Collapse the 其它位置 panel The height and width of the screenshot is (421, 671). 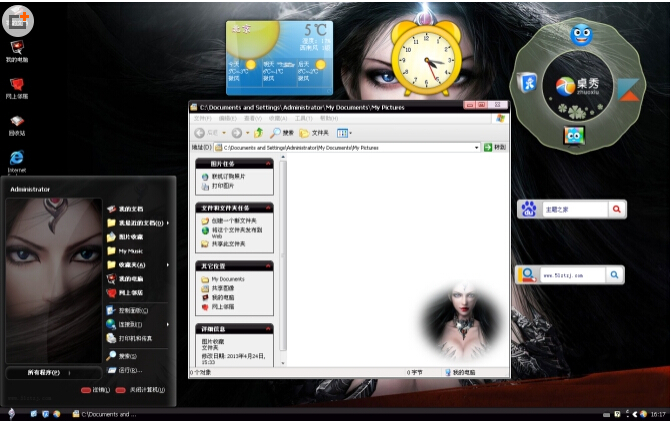pyautogui.click(x=268, y=266)
